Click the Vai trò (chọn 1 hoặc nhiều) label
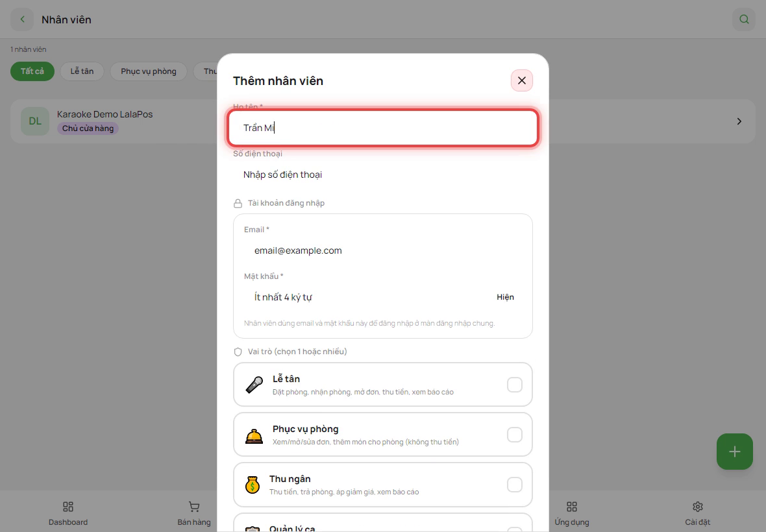This screenshot has height=532, width=766. point(297,352)
